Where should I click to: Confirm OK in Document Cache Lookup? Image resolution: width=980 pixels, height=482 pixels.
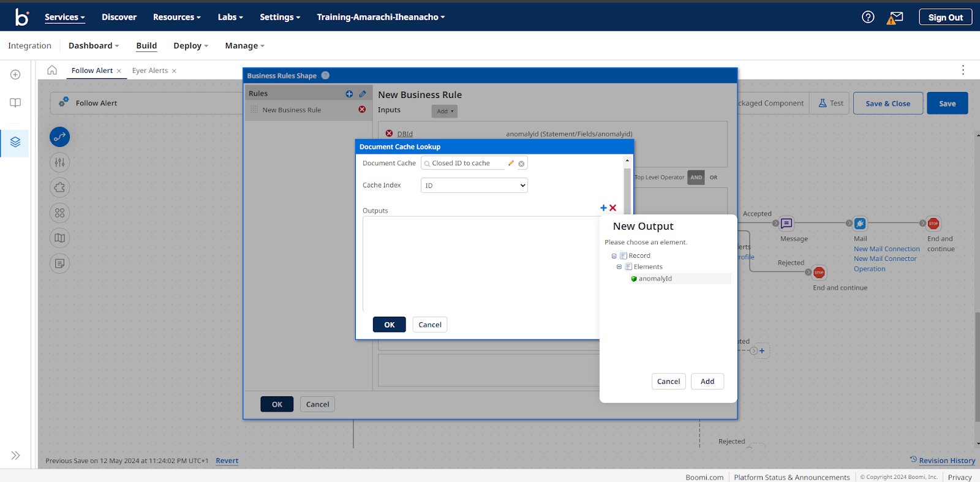(x=390, y=325)
